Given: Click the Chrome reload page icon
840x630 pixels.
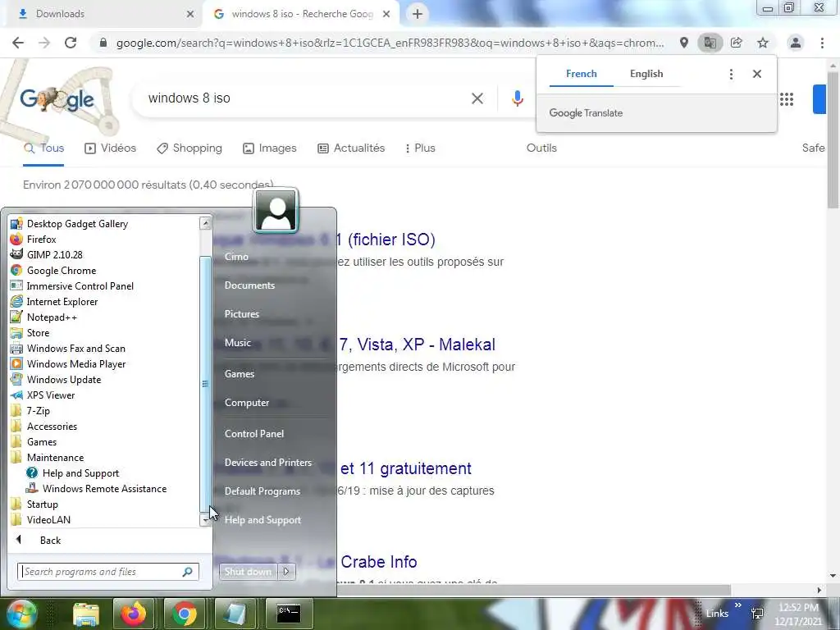Looking at the screenshot, I should 71,43.
